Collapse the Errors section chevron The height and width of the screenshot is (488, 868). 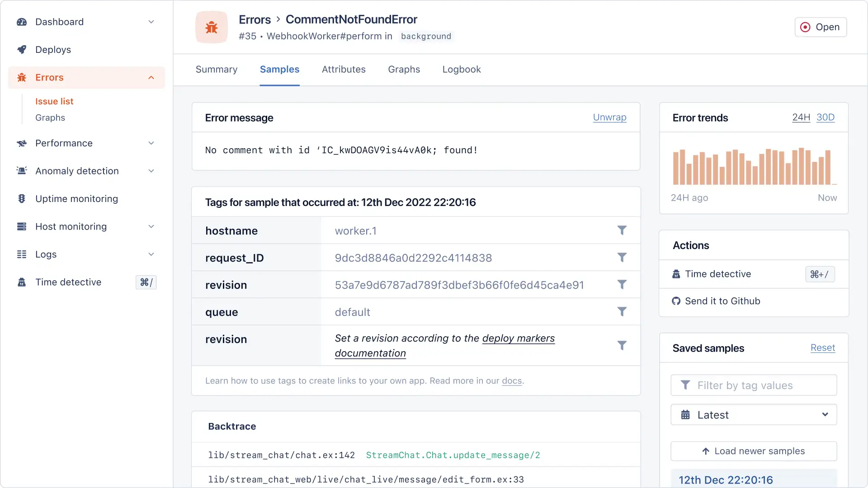(x=151, y=78)
